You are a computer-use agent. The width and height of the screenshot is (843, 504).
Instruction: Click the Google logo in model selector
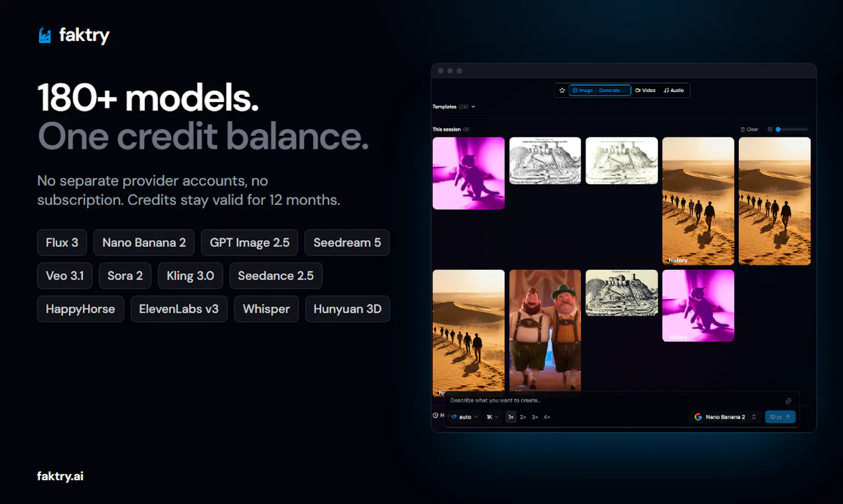[698, 417]
